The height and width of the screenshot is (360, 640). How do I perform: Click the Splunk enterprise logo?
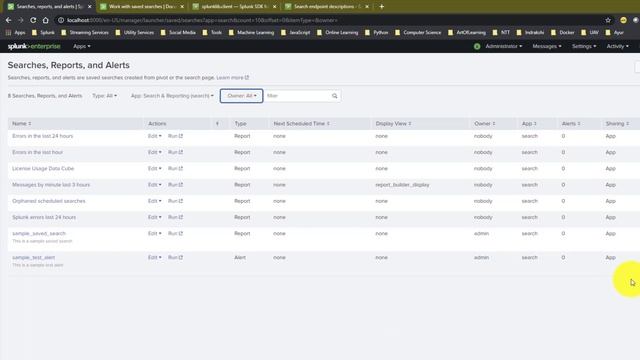34,46
